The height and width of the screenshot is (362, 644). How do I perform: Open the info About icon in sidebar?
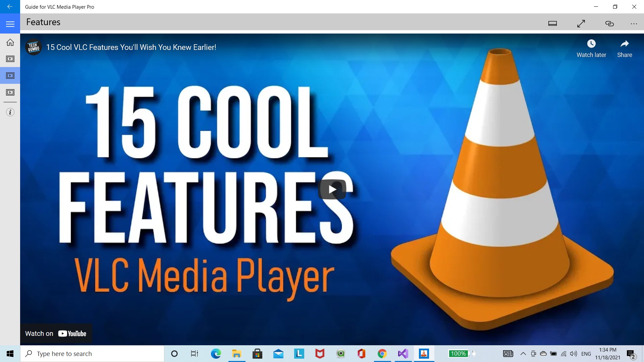10,112
